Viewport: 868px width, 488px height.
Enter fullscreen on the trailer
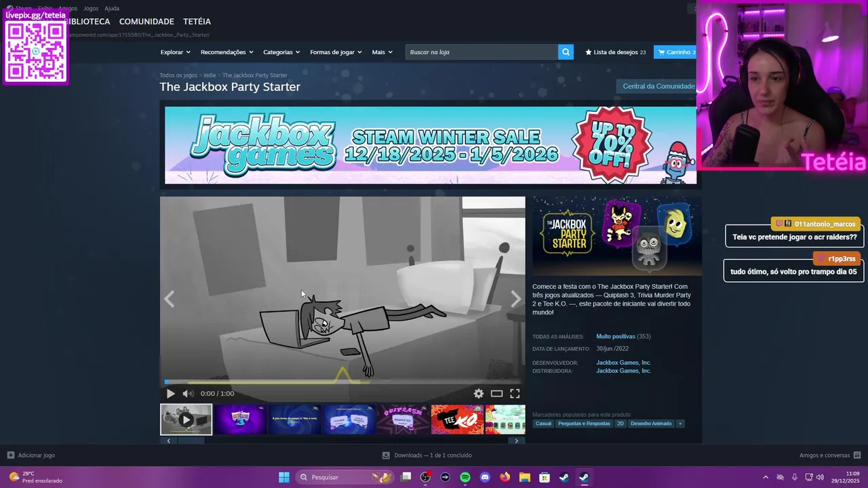515,393
